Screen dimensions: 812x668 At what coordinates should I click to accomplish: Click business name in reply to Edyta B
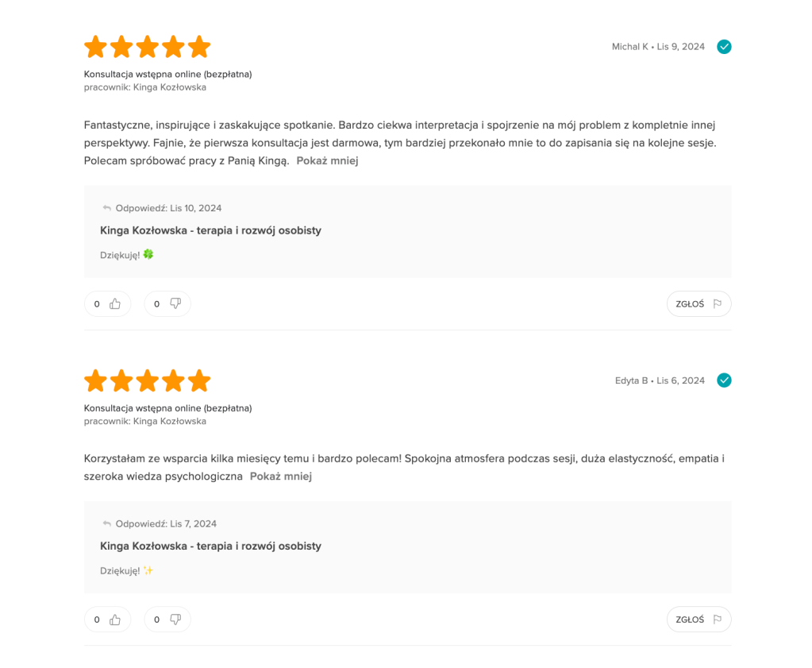[x=210, y=546]
